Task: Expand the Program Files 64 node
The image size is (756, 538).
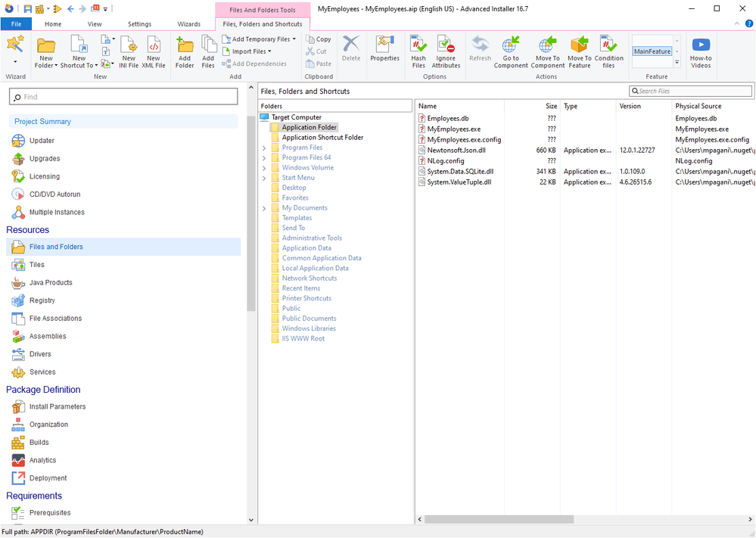Action: tap(264, 158)
